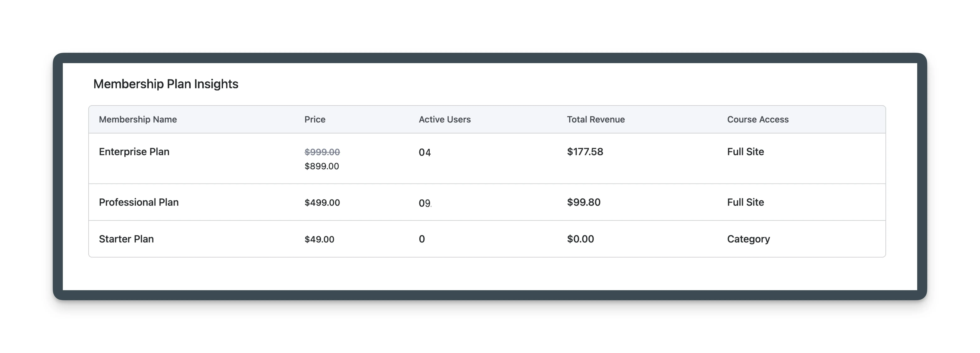This screenshot has height=353, width=980.
Task: Click the $99.80 revenue value
Action: 584,202
